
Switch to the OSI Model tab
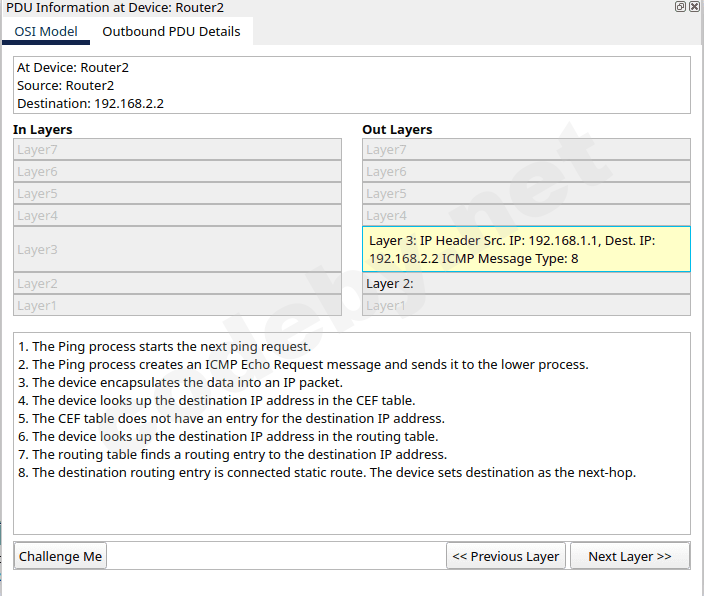coord(45,31)
